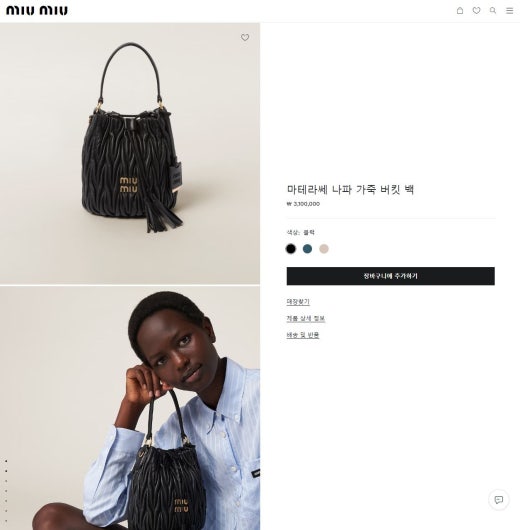Open the 매장찾기 store finder link
The image size is (520, 530).
pos(298,302)
